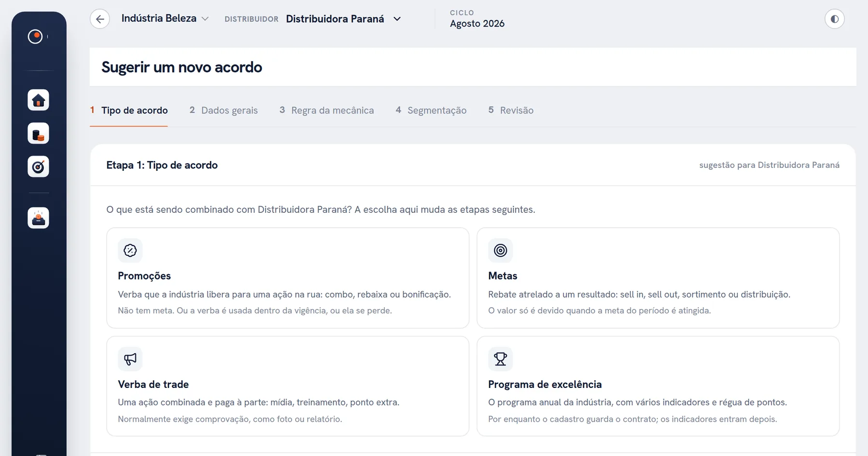Click the Metas target icon
Viewport: 868px width, 456px height.
pyautogui.click(x=501, y=250)
